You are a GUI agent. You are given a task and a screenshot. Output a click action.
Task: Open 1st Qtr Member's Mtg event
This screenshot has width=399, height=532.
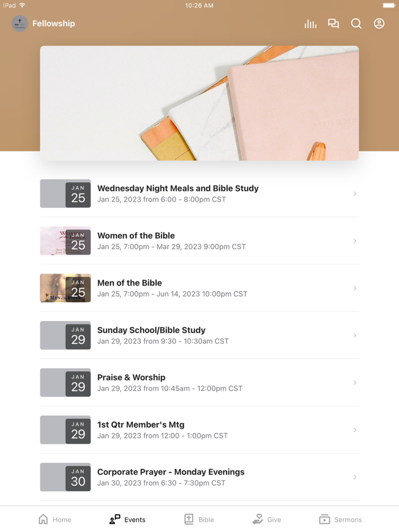tap(199, 429)
